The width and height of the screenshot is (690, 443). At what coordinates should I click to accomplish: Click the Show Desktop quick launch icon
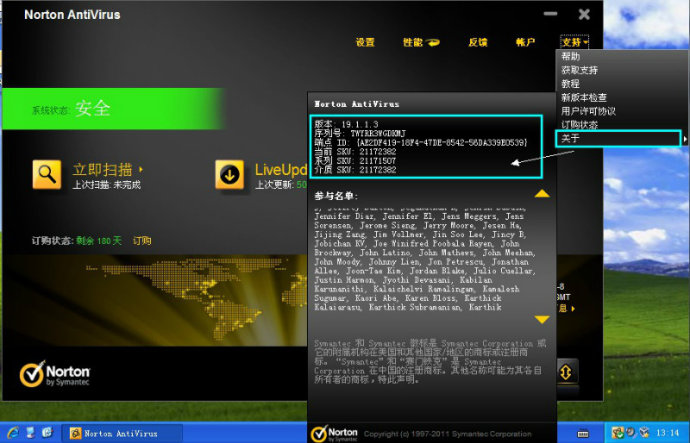point(30,433)
